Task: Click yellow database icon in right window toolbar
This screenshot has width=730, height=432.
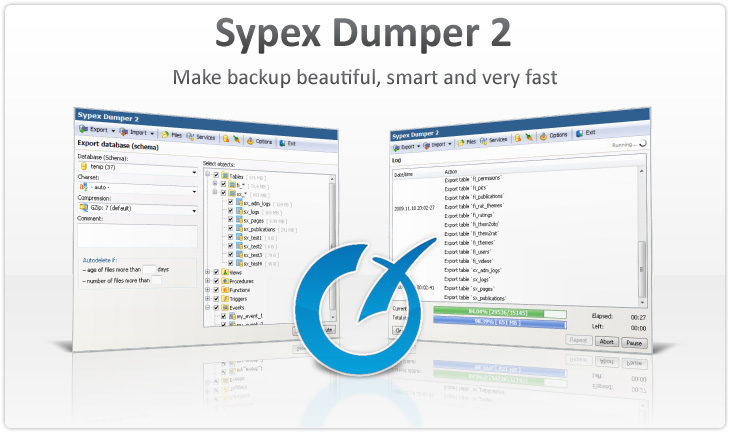Action: point(518,138)
